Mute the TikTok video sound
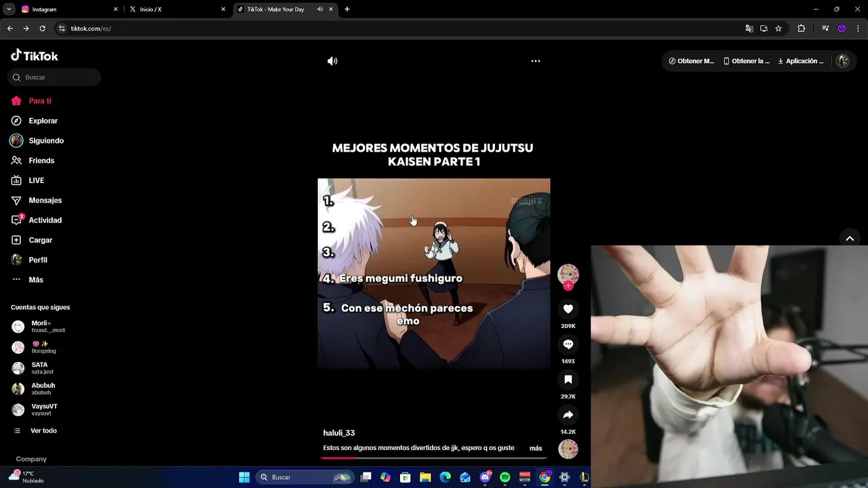 (x=332, y=61)
